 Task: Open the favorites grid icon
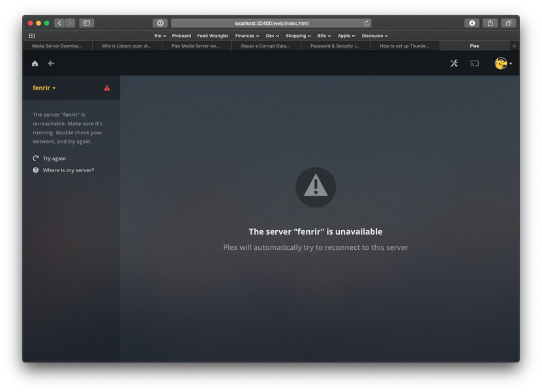[32, 36]
